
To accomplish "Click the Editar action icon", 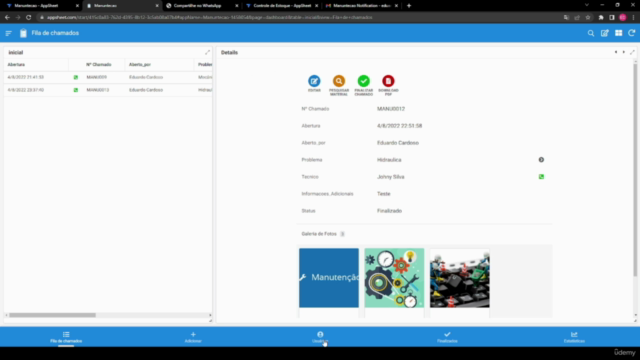I will pos(314,81).
